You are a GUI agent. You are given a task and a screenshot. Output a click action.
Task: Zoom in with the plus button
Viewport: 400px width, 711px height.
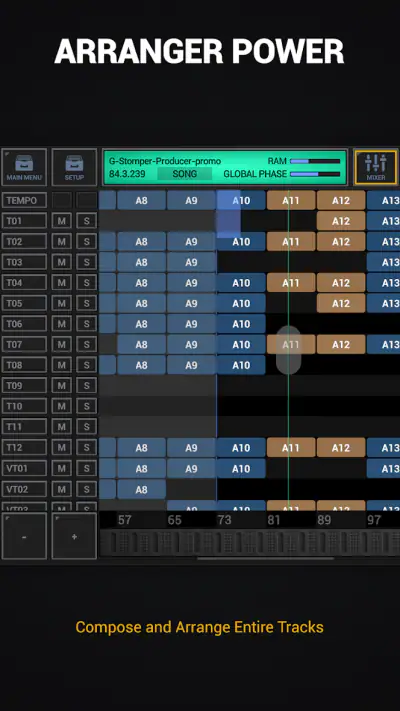coord(74,536)
